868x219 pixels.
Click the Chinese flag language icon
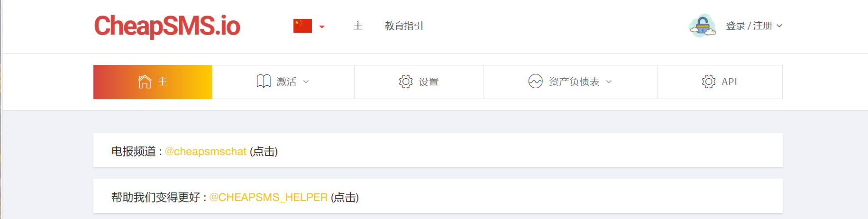tap(302, 26)
